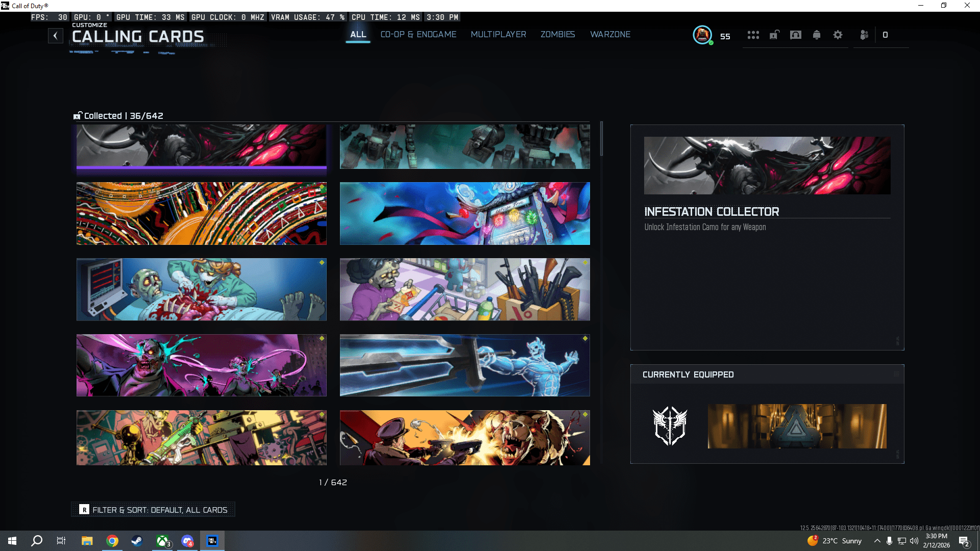The width and height of the screenshot is (980, 551).
Task: Select the teal robots calling card
Action: (x=465, y=146)
